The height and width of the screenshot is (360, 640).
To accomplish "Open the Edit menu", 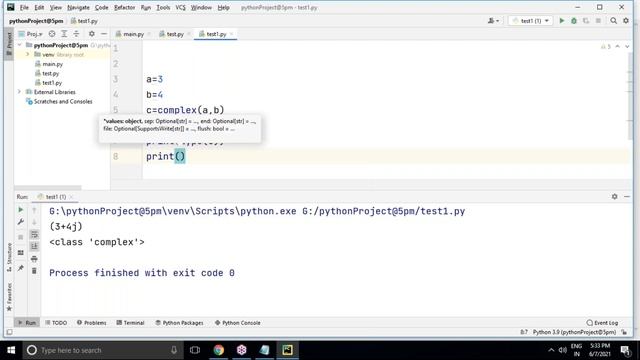I will [x=39, y=7].
